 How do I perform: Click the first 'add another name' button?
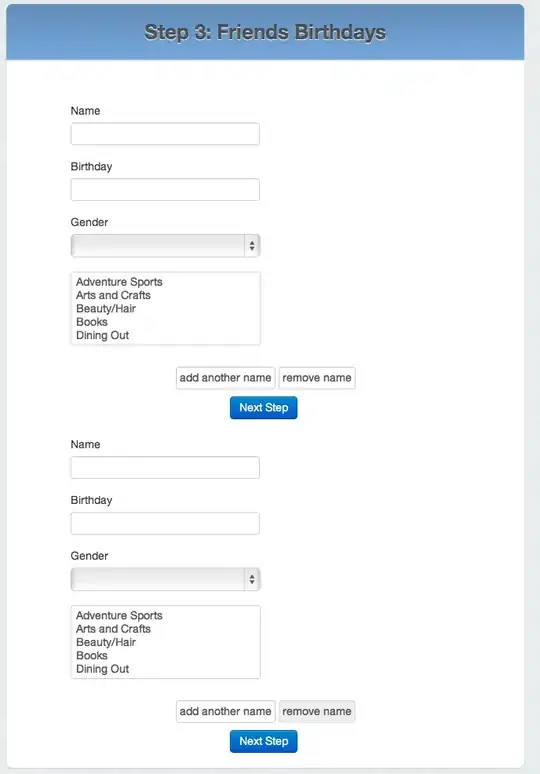[x=225, y=378]
